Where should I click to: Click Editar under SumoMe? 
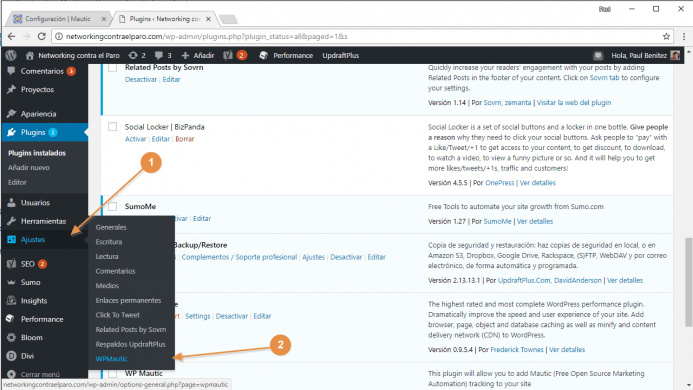pyautogui.click(x=202, y=218)
